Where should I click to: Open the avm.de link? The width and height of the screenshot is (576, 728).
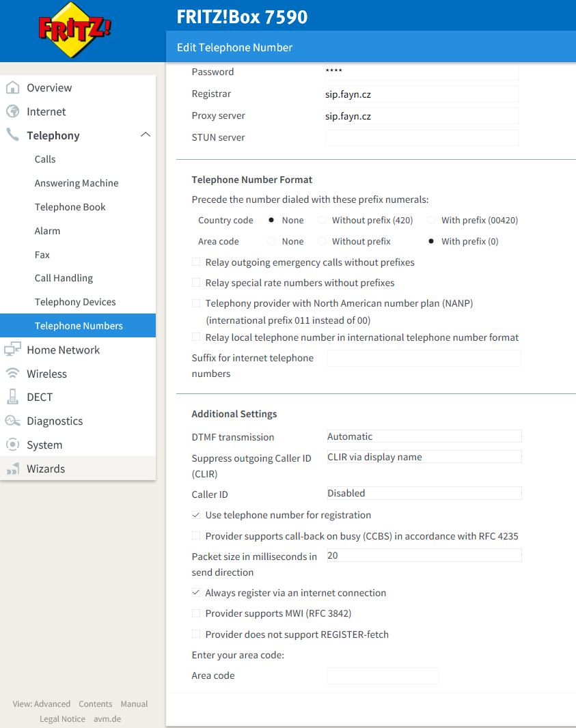(x=107, y=718)
